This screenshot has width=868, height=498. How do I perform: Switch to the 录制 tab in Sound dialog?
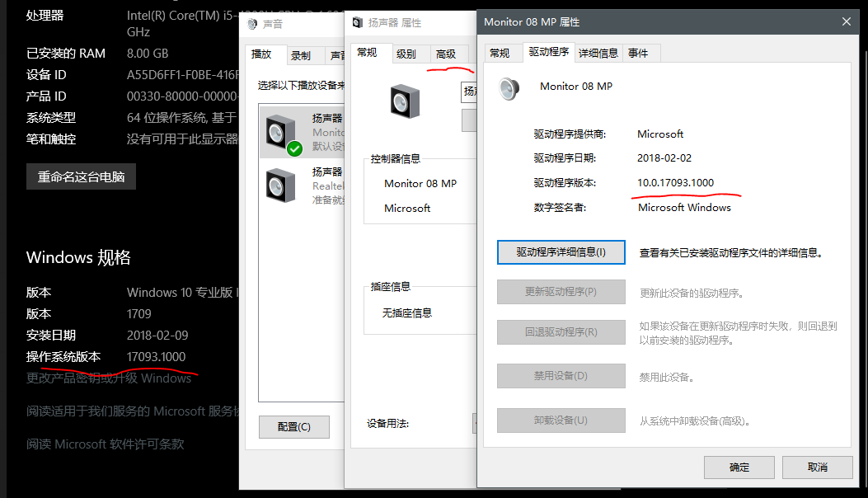301,55
